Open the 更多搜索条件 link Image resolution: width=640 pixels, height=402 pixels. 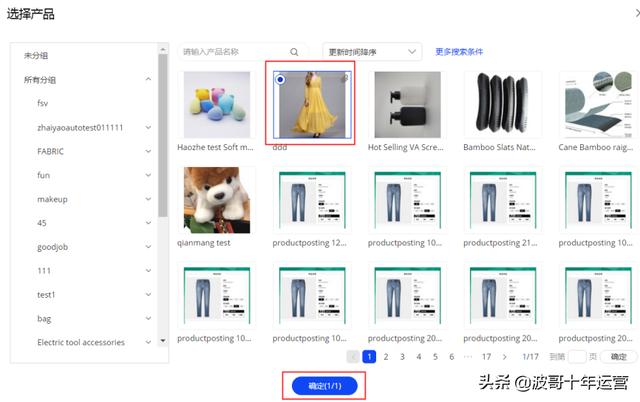pos(459,52)
